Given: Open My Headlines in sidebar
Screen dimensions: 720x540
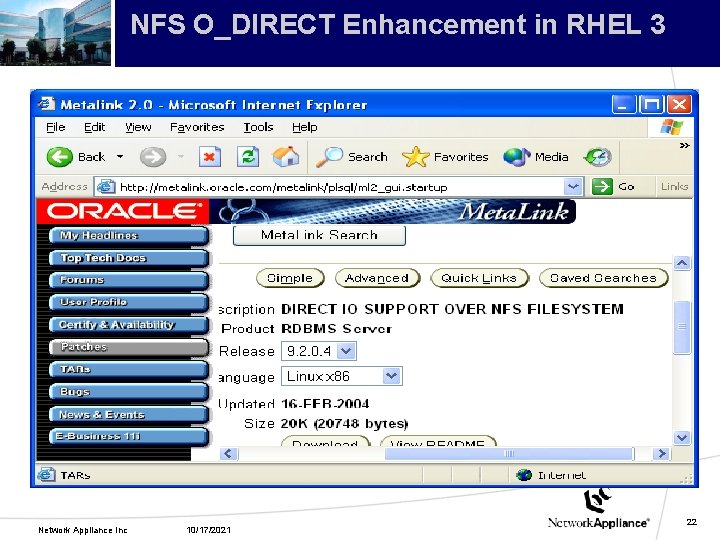Looking at the screenshot, I should click(129, 236).
